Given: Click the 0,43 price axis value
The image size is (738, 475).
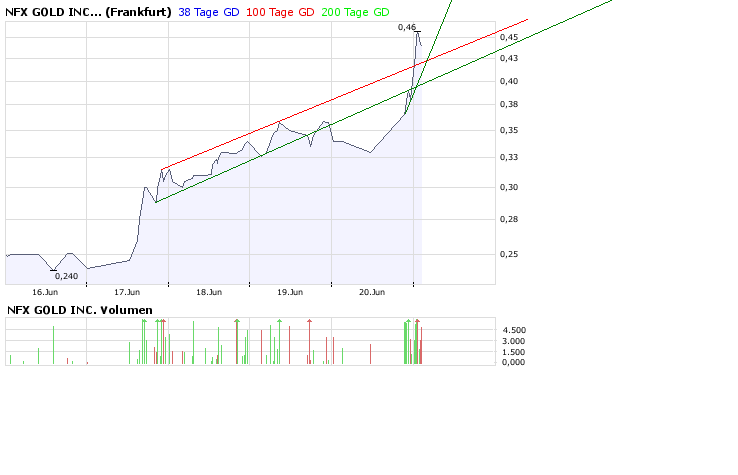Looking at the screenshot, I should (x=509, y=58).
